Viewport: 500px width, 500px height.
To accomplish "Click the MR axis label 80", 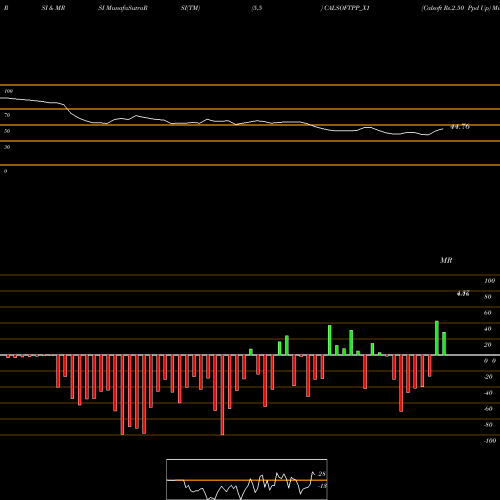I will tap(487, 297).
